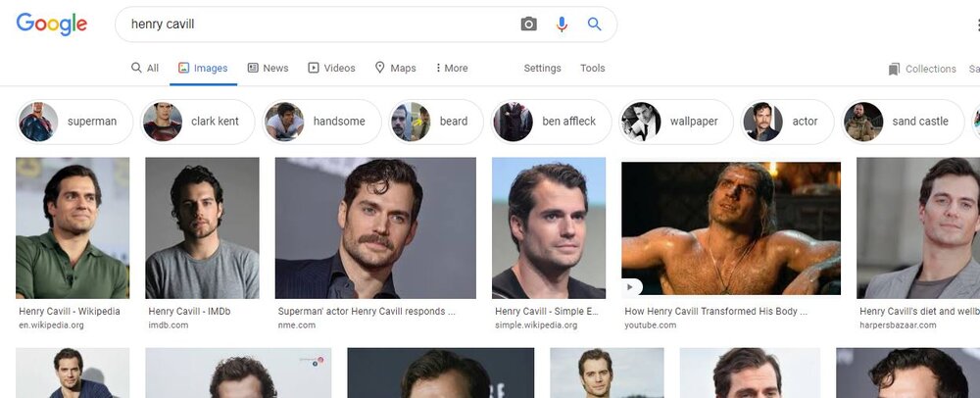Open the Henry Cavill - IMDb image result

(202, 227)
